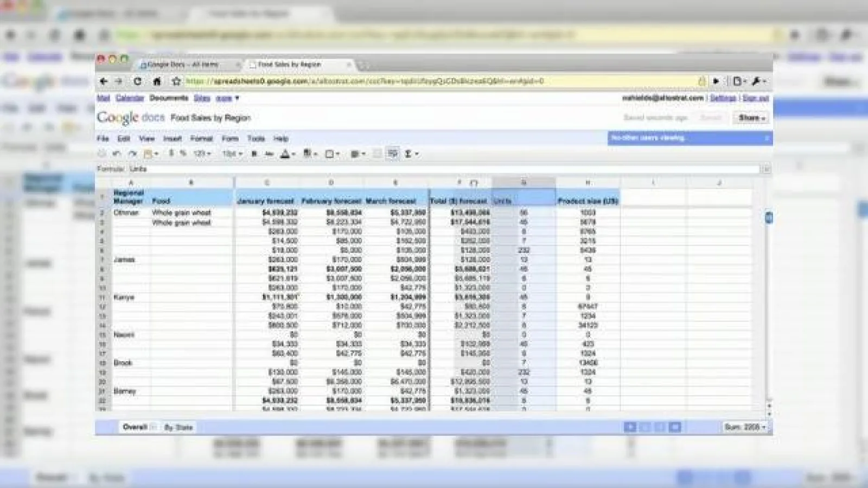Select the Google docs logo
Viewport: 868px width, 488px height.
[x=131, y=118]
